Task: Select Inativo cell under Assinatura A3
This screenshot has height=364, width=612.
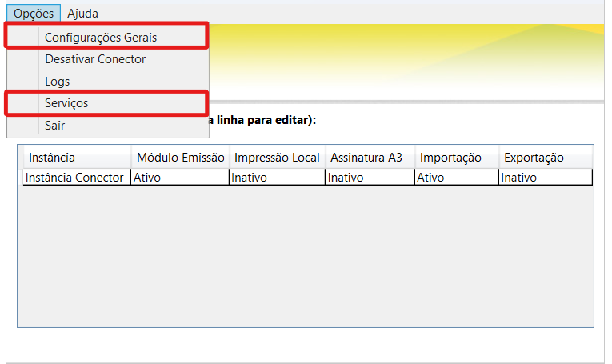Action: tap(369, 178)
